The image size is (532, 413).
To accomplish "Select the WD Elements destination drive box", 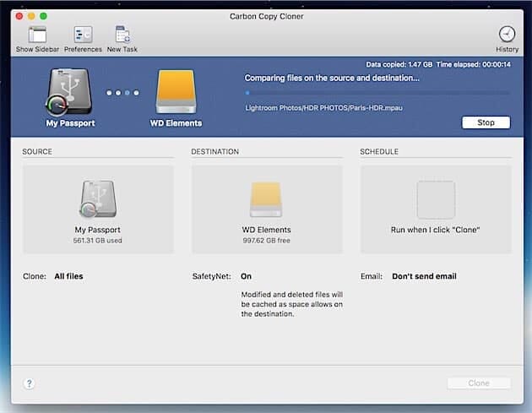I will point(267,209).
